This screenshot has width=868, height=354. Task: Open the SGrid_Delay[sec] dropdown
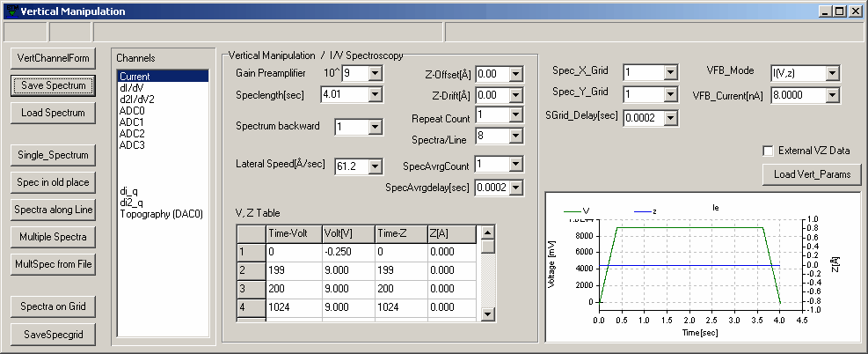[670, 118]
